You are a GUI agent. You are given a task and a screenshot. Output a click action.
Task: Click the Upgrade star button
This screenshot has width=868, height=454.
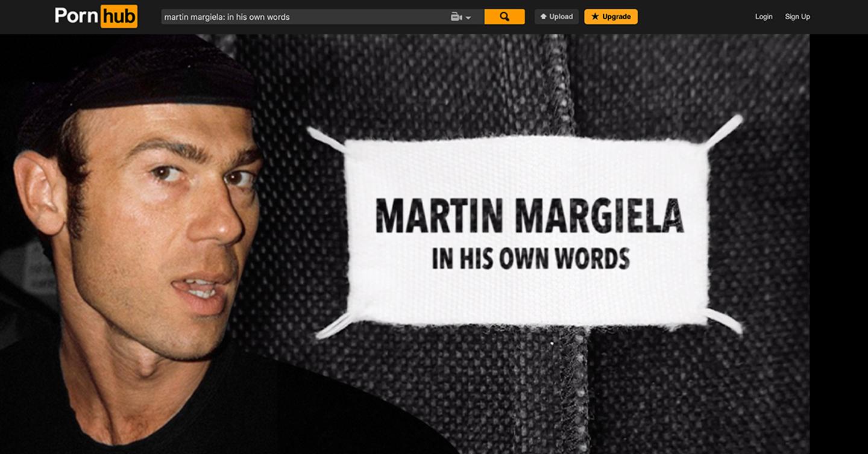point(611,17)
